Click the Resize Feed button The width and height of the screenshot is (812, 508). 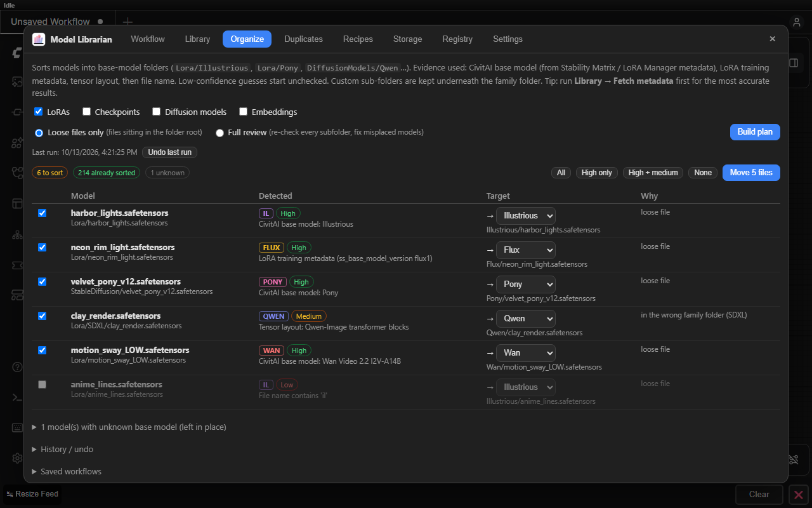(x=32, y=494)
